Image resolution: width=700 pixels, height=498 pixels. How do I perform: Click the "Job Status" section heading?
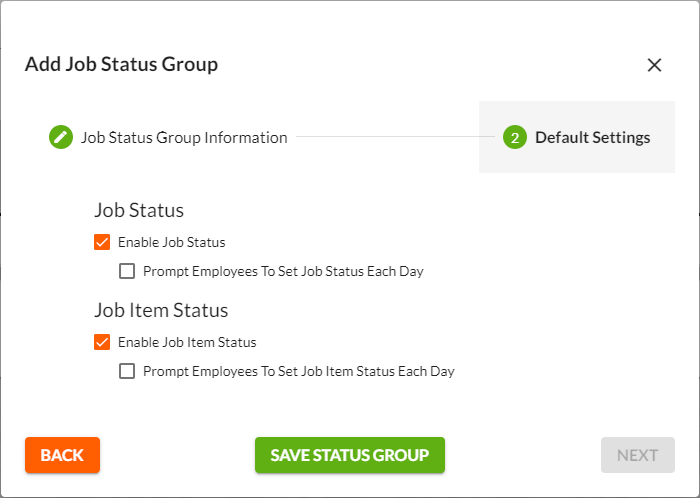click(139, 211)
